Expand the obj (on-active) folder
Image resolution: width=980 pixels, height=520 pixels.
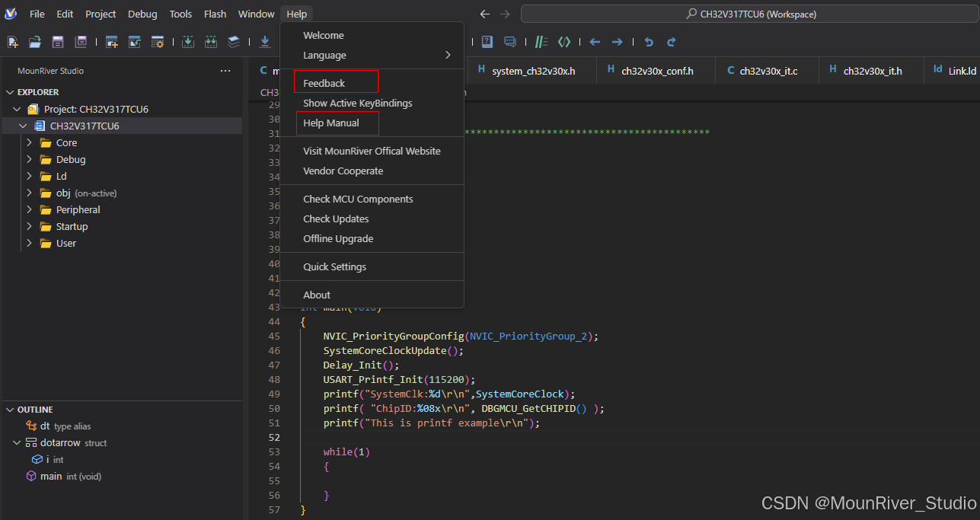tap(29, 193)
